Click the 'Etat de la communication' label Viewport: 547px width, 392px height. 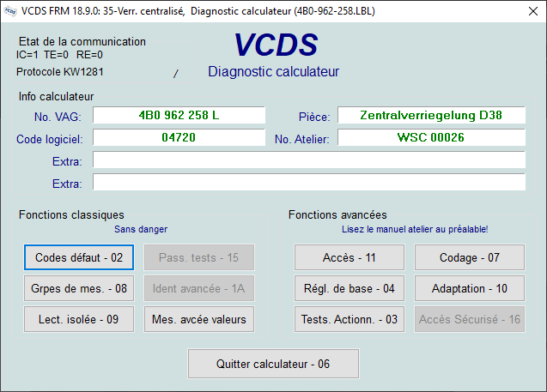(x=82, y=41)
